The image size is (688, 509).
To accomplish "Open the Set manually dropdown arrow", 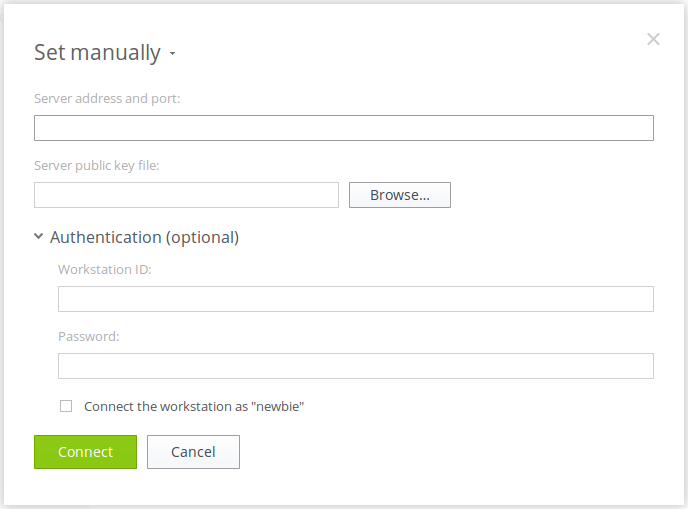I will tap(172, 54).
